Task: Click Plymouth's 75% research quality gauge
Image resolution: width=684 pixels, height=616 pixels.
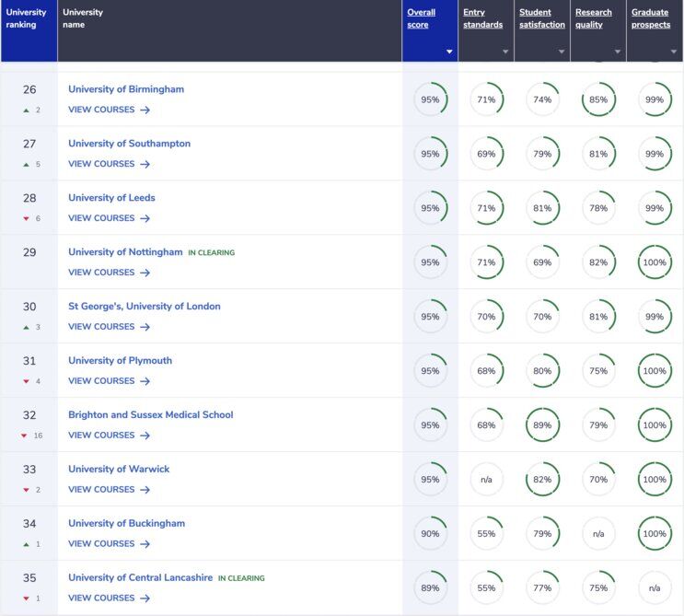Action: coord(598,371)
